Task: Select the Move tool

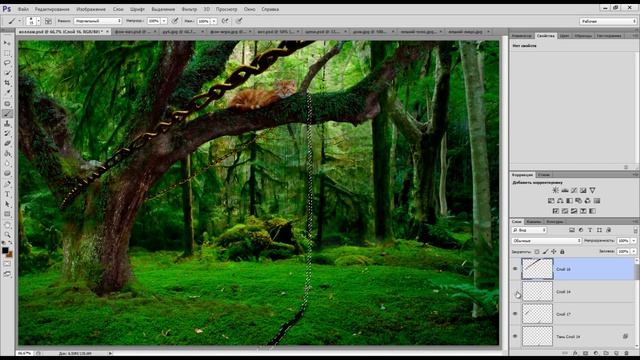Action: click(x=7, y=43)
